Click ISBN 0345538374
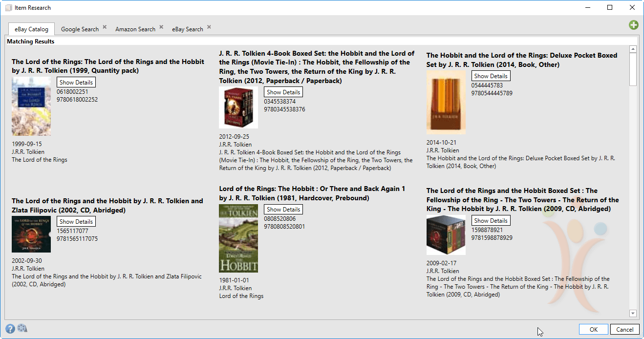 coord(279,102)
